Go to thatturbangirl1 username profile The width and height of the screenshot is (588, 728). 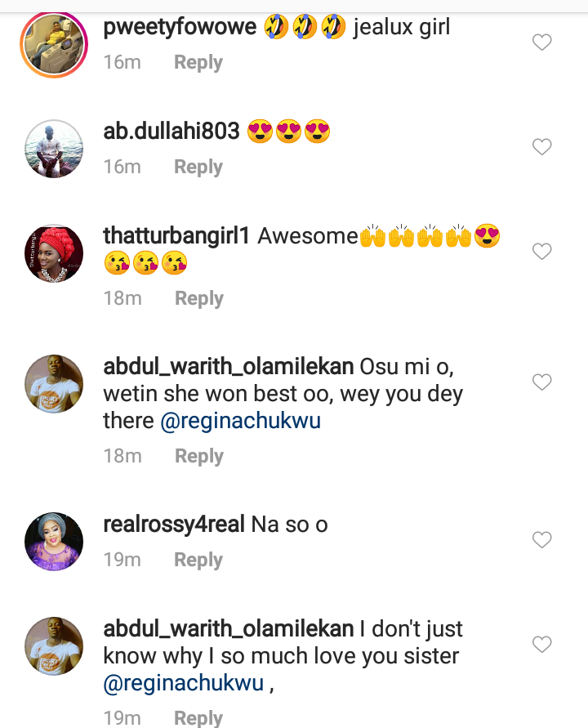177,236
